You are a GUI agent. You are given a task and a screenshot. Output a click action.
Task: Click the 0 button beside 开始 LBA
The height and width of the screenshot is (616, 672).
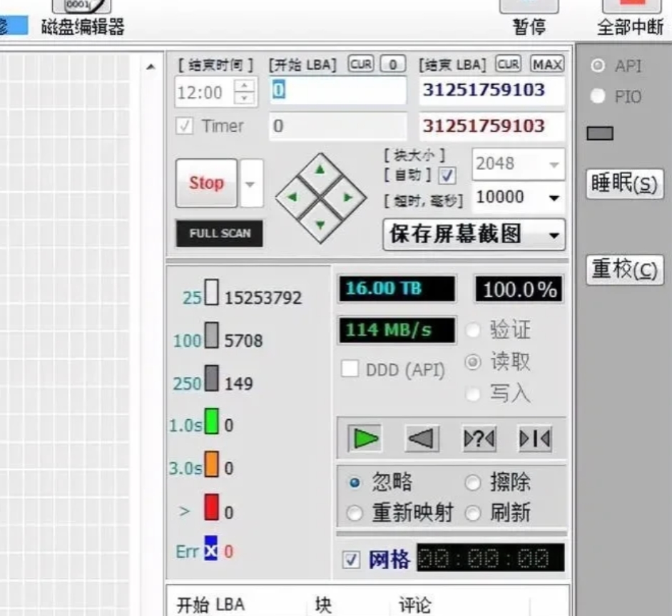(x=392, y=64)
